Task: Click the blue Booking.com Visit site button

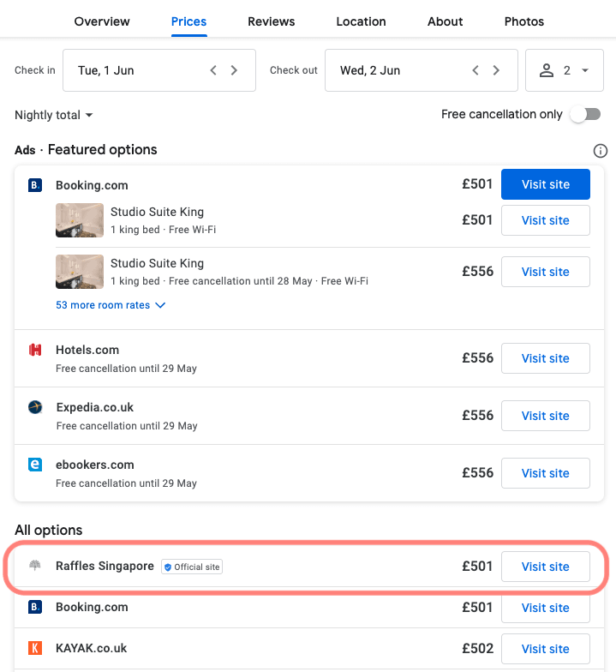Action: pos(545,184)
